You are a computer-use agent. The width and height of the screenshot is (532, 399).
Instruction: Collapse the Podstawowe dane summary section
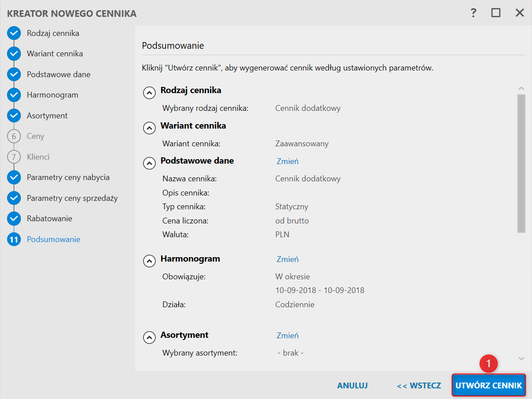click(x=149, y=163)
